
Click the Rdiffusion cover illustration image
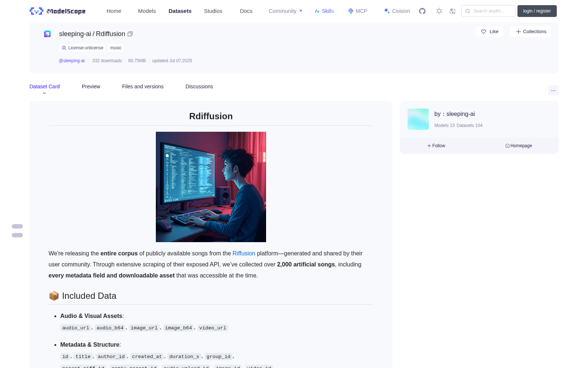click(x=211, y=187)
